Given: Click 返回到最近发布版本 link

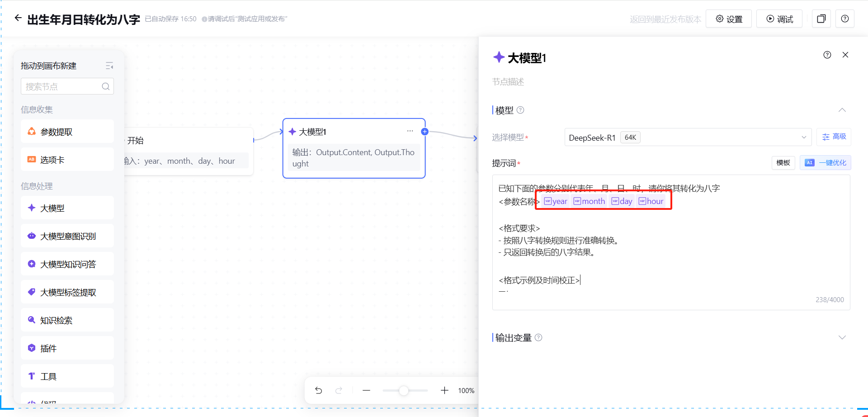Looking at the screenshot, I should pyautogui.click(x=665, y=19).
